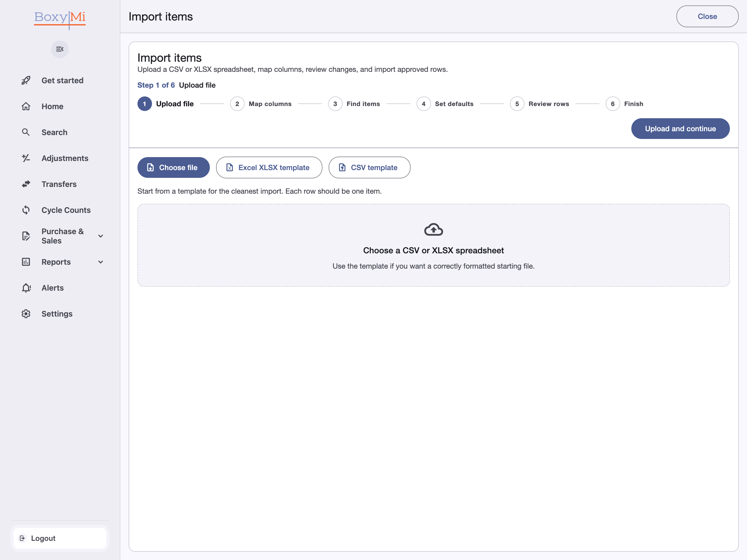Click Upload and continue button

(x=680, y=129)
